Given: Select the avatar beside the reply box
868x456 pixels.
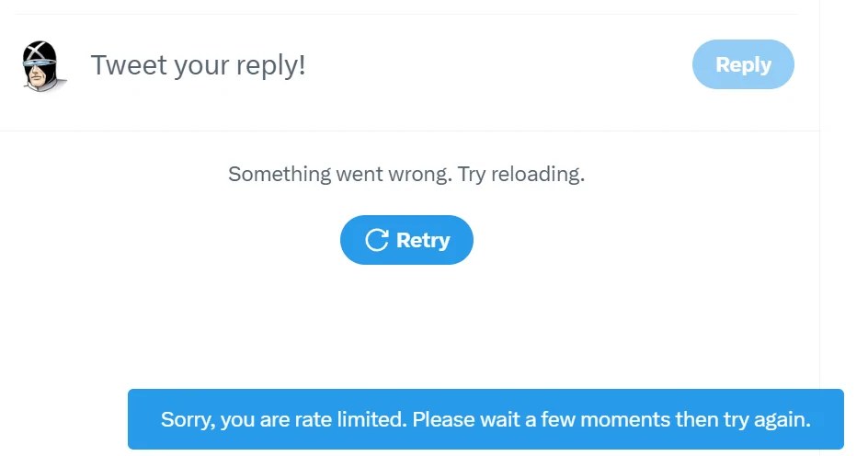Looking at the screenshot, I should click(x=42, y=65).
